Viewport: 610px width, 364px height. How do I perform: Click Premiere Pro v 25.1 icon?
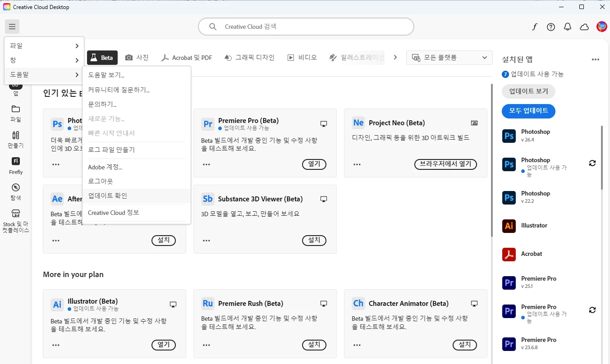[x=509, y=282]
